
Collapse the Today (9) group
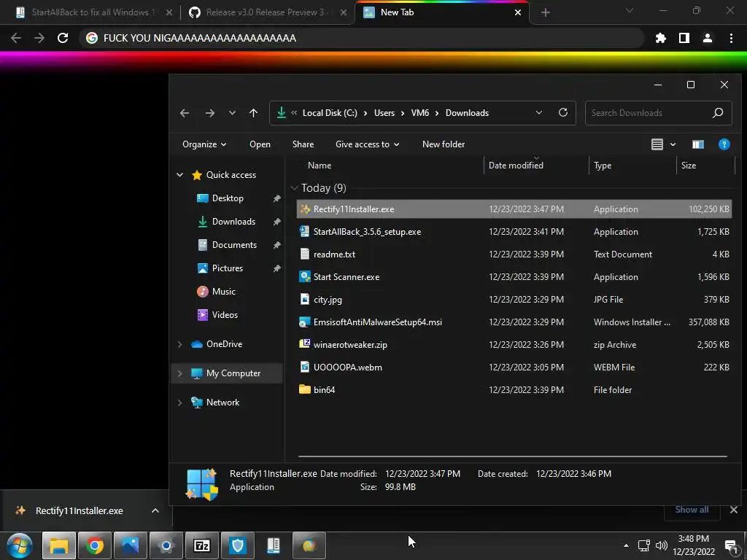[295, 188]
